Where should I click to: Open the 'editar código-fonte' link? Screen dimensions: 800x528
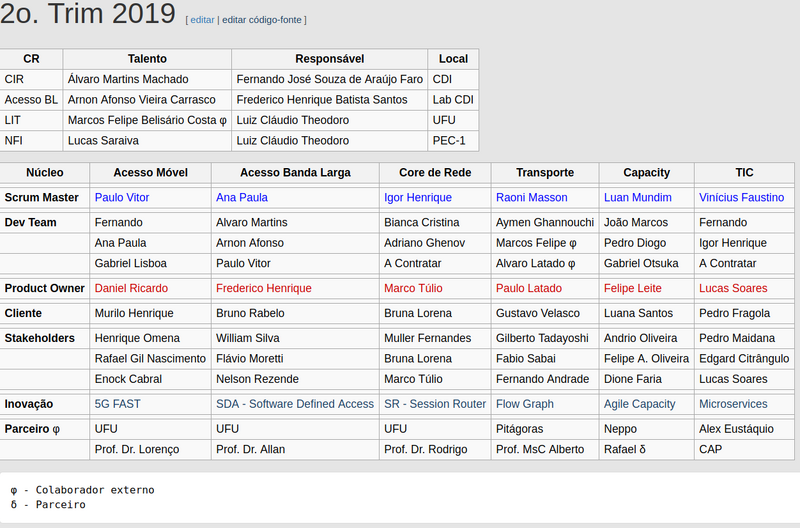[x=261, y=20]
